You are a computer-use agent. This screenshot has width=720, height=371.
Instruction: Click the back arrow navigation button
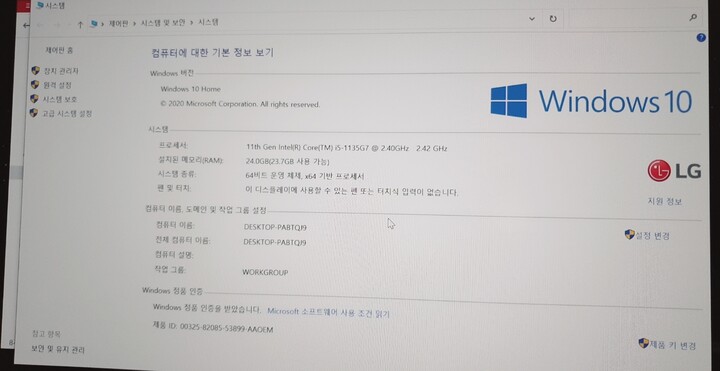pos(40,24)
